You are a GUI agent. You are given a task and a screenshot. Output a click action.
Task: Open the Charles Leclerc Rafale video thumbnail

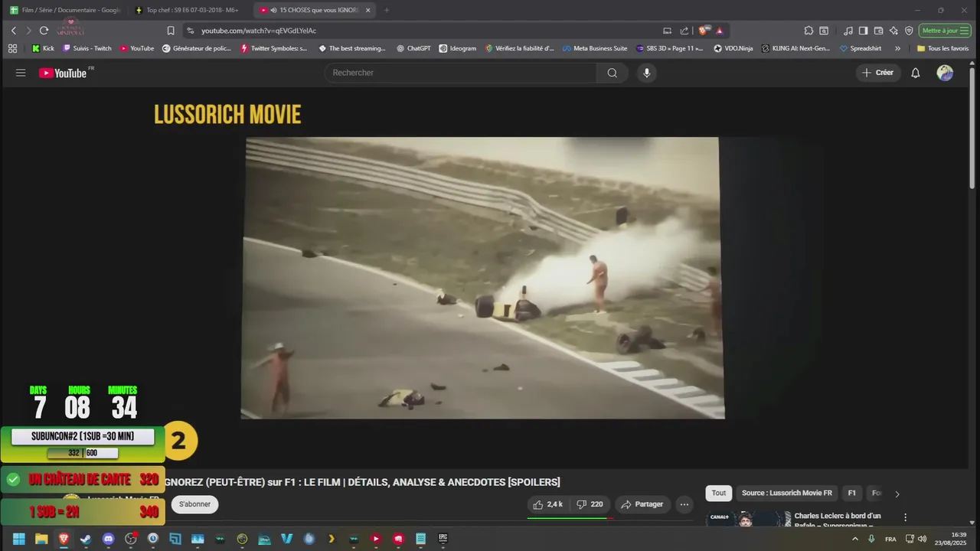point(748,519)
